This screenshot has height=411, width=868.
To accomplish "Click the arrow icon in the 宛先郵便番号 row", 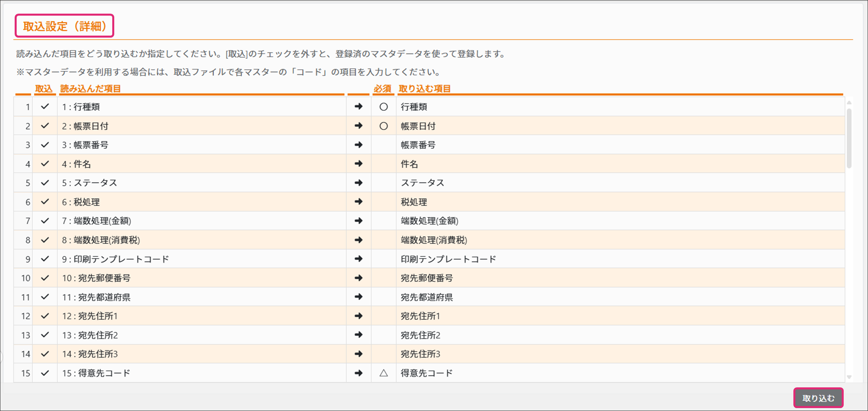I will (x=358, y=278).
